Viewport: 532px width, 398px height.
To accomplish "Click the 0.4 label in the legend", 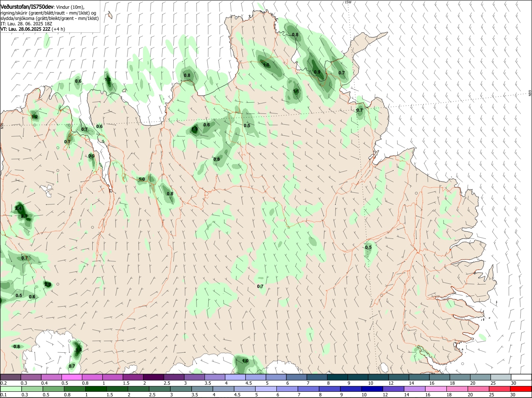I will [x=44, y=383].
